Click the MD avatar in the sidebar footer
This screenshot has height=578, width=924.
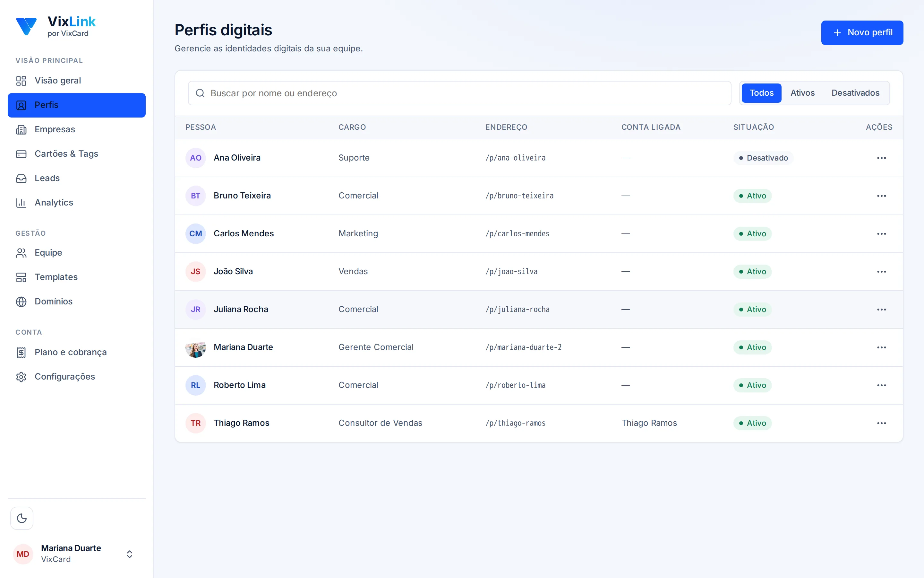pyautogui.click(x=23, y=554)
